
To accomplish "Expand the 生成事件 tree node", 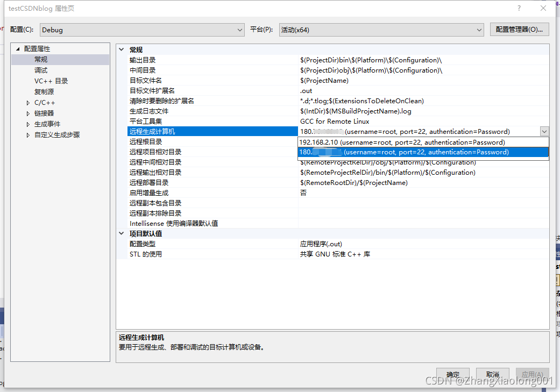I will [28, 124].
